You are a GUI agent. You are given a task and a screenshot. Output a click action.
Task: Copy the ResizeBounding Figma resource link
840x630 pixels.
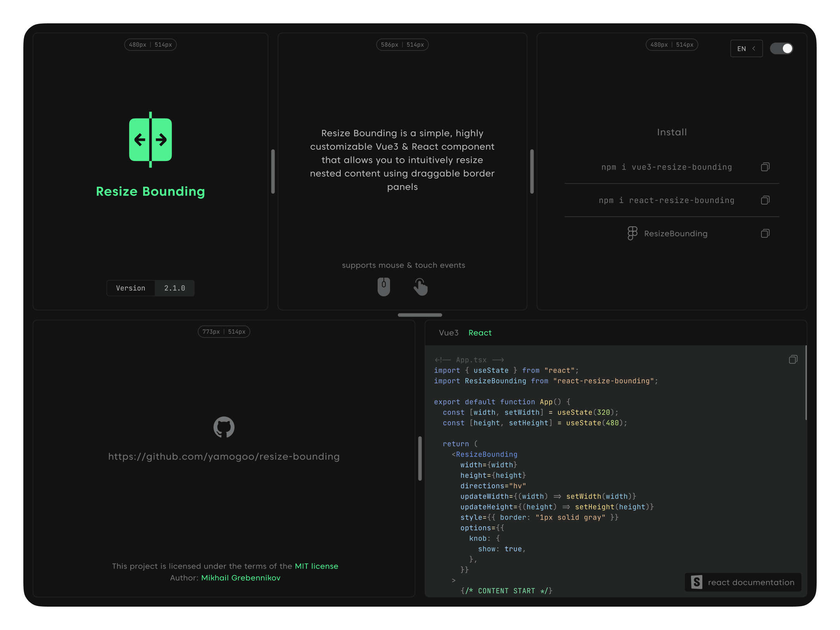(x=765, y=233)
